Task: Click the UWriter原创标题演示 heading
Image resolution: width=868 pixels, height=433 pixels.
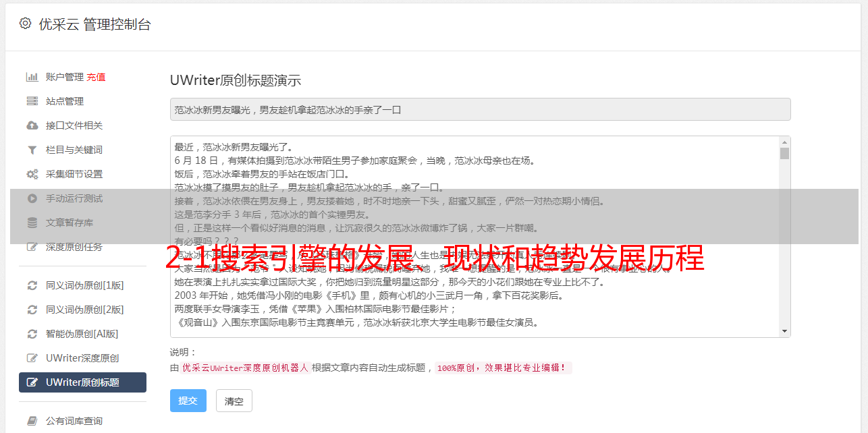Action: tap(236, 80)
